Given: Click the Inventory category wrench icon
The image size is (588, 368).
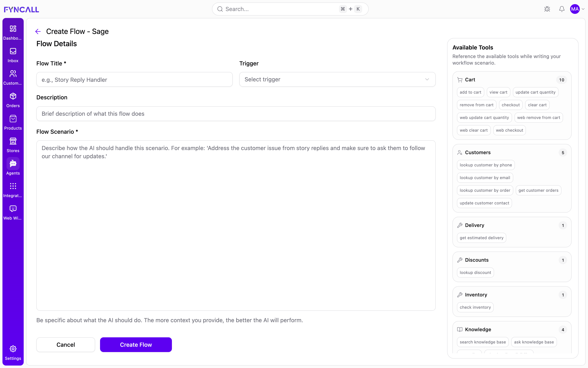Looking at the screenshot, I should 460,295.
